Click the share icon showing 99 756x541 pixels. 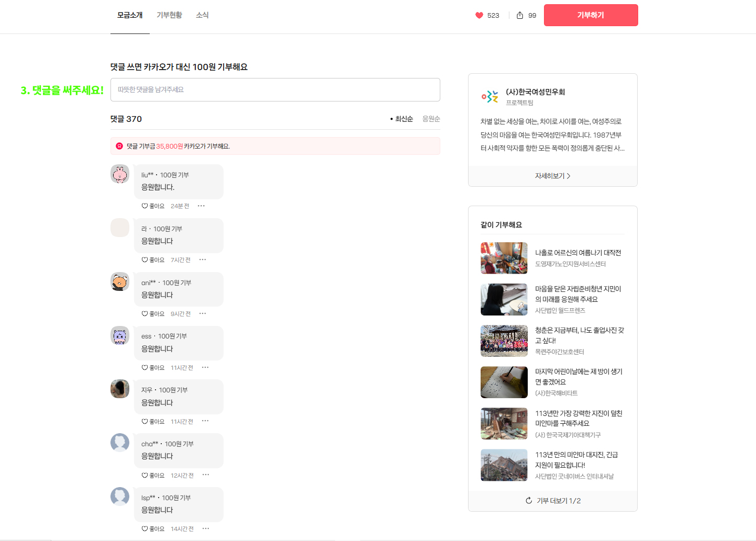[x=520, y=16]
